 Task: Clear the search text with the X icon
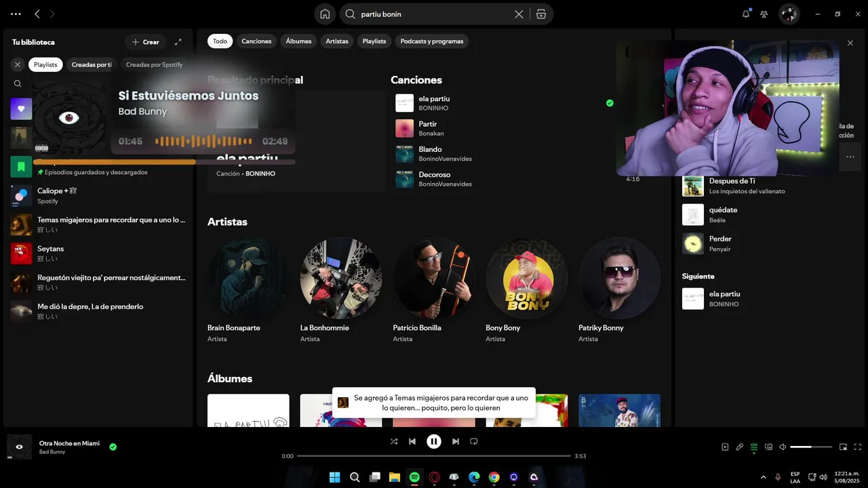pyautogui.click(x=519, y=14)
